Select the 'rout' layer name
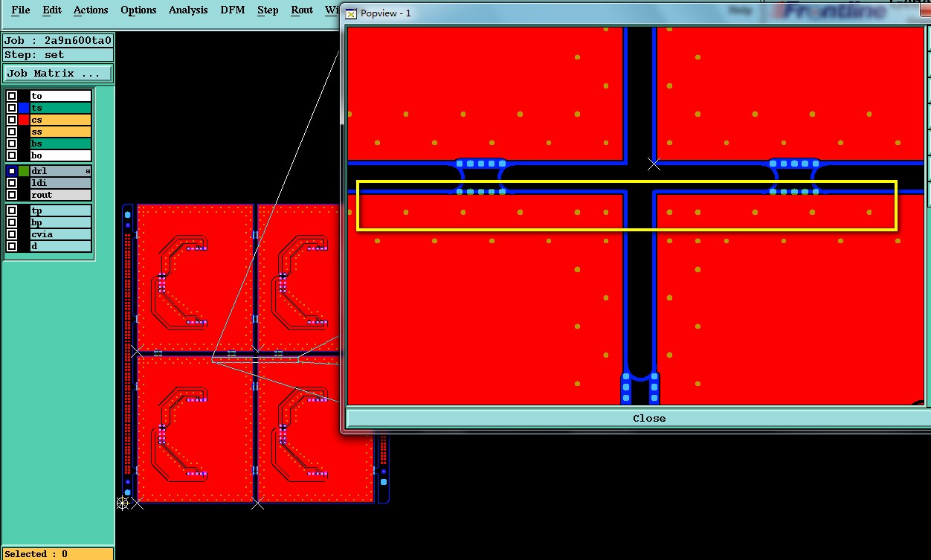The image size is (931, 560). 60,195
